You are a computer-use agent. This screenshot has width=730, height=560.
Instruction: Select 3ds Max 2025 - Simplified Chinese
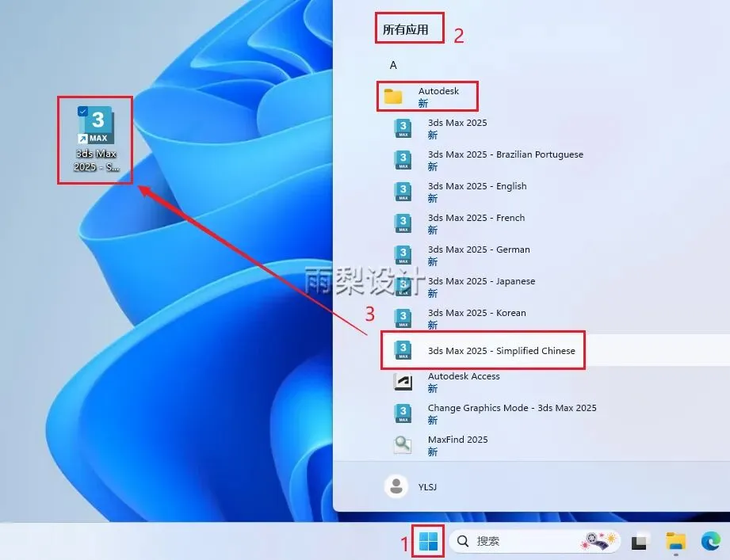pyautogui.click(x=502, y=351)
